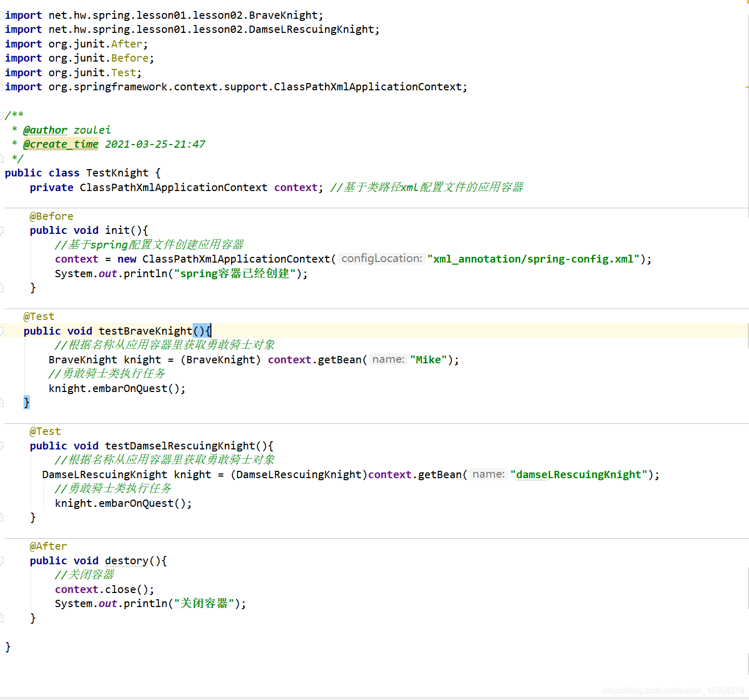The width and height of the screenshot is (749, 700).
Task: Click the @Test annotation above testDamselRescuingKnight
Action: click(45, 431)
